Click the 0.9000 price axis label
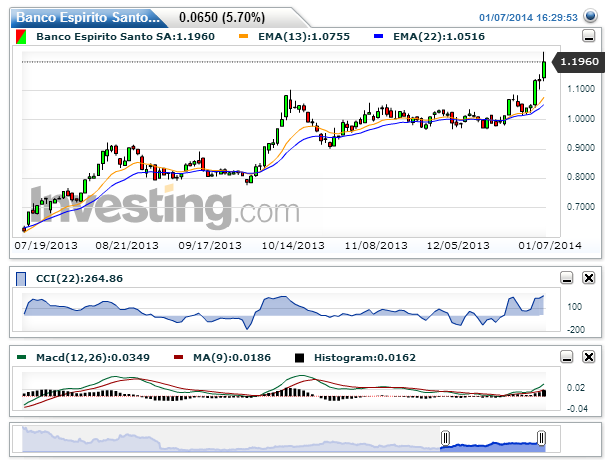The width and height of the screenshot is (612, 465). [x=581, y=148]
